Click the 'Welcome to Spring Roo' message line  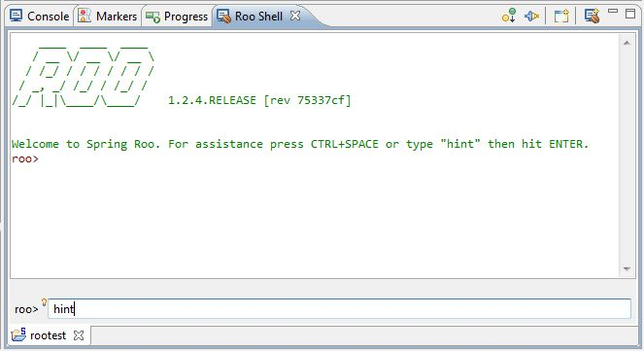point(300,144)
